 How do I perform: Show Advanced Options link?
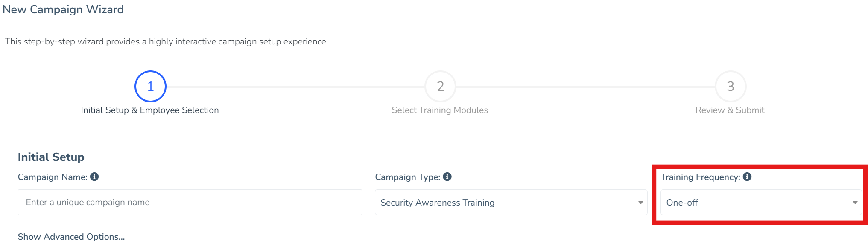[x=71, y=236]
